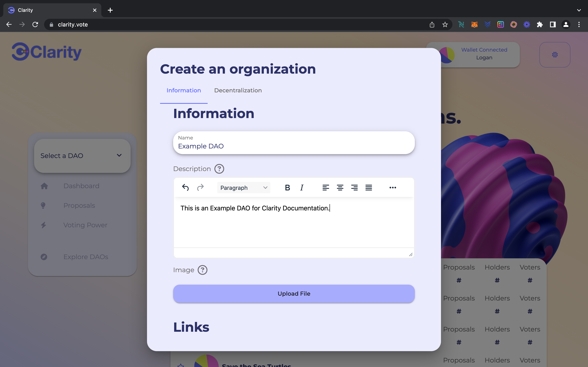Open more editor options ellipsis

(x=393, y=188)
